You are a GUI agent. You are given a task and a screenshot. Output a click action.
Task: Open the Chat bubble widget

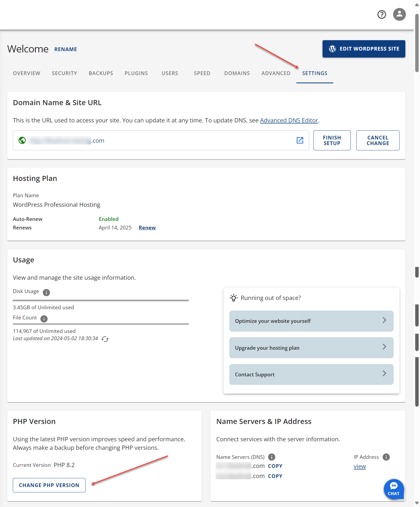pyautogui.click(x=394, y=489)
